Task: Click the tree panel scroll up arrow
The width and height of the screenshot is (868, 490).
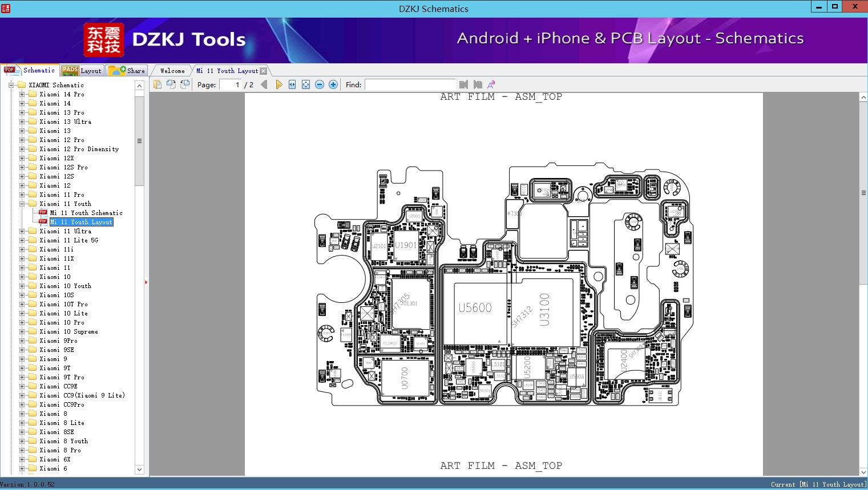Action: [x=139, y=86]
